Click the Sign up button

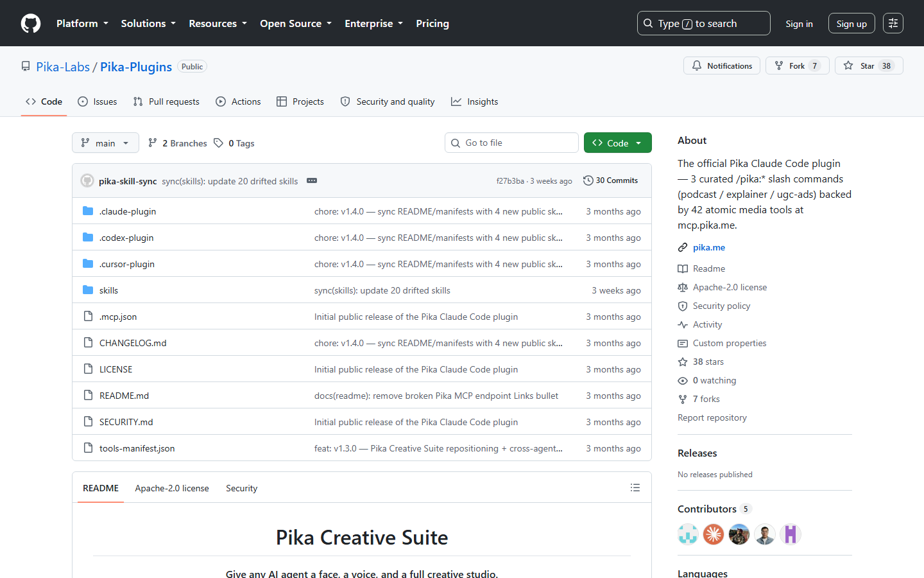point(851,23)
